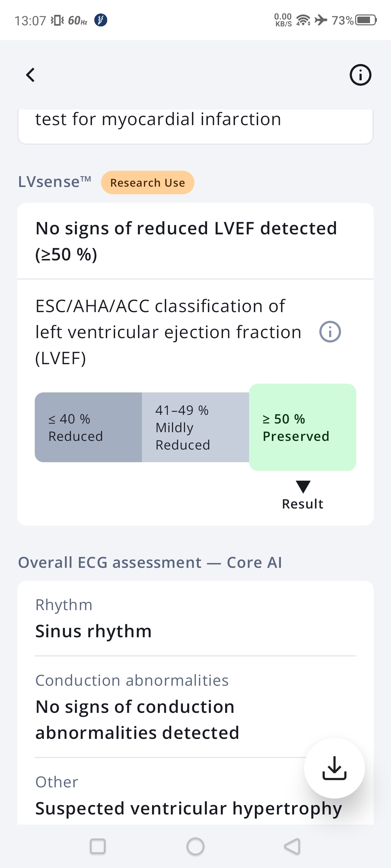Screen dimensions: 391x868
Task: Tap the Research Use badge
Action: point(148,183)
